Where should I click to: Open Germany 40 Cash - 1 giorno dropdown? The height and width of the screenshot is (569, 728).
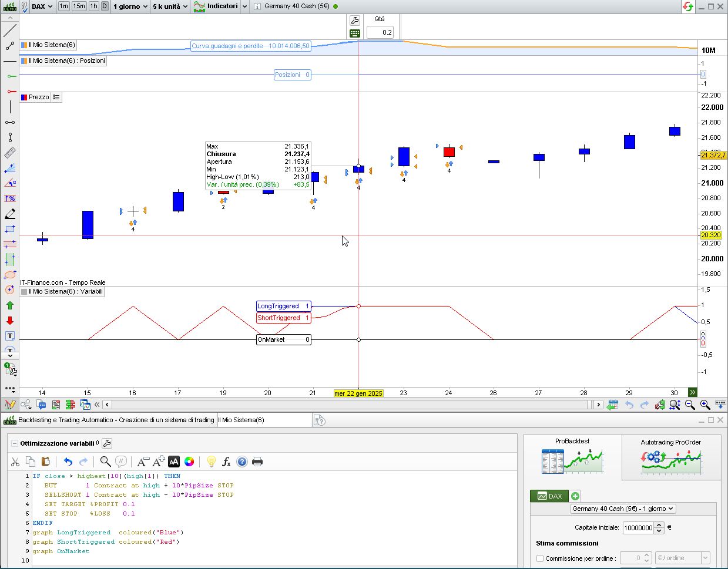pos(623,509)
